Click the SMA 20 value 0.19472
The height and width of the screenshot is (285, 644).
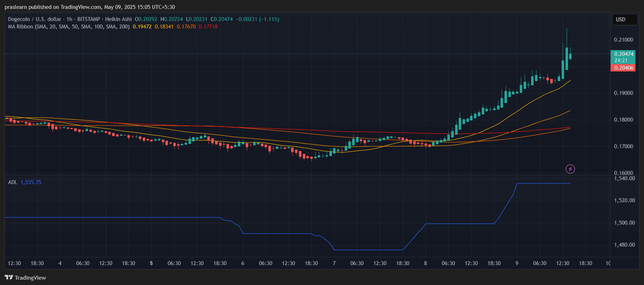click(x=142, y=27)
